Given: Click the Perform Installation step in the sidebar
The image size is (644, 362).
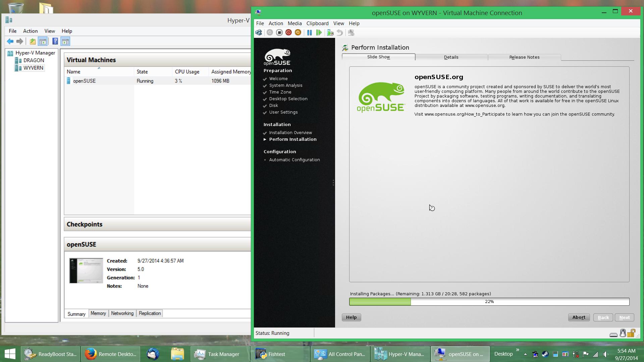Looking at the screenshot, I should [292, 139].
